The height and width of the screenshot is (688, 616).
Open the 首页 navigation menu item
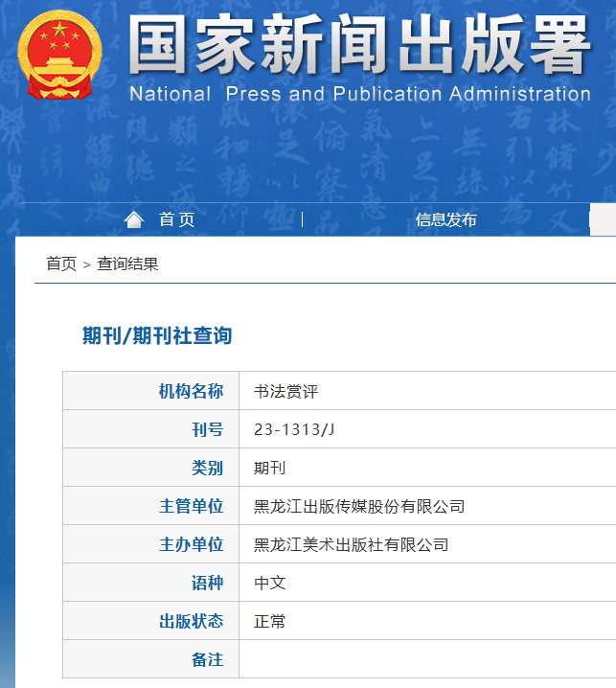176,219
